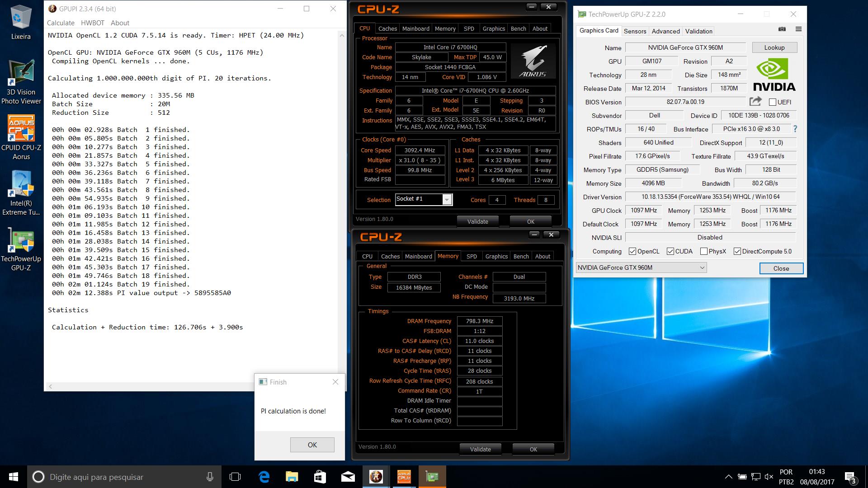Click the battery icon in system tray

742,477
